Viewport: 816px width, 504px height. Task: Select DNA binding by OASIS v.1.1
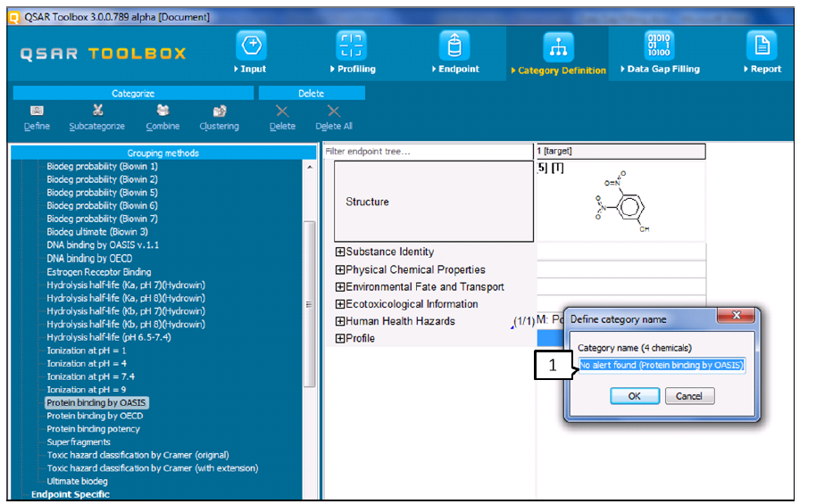[103, 245]
